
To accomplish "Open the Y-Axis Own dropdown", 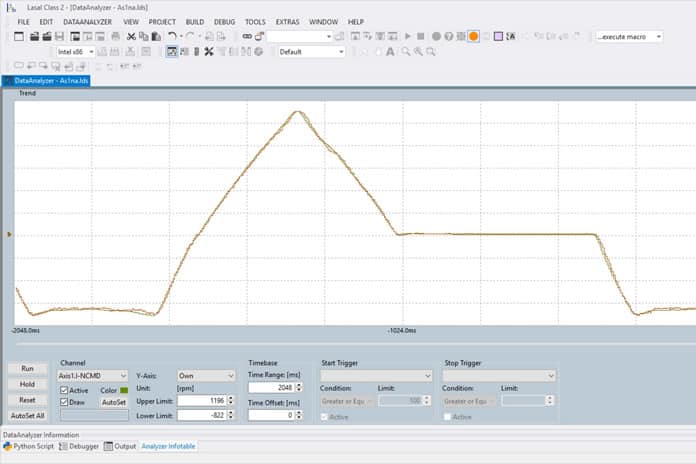I will [x=206, y=376].
